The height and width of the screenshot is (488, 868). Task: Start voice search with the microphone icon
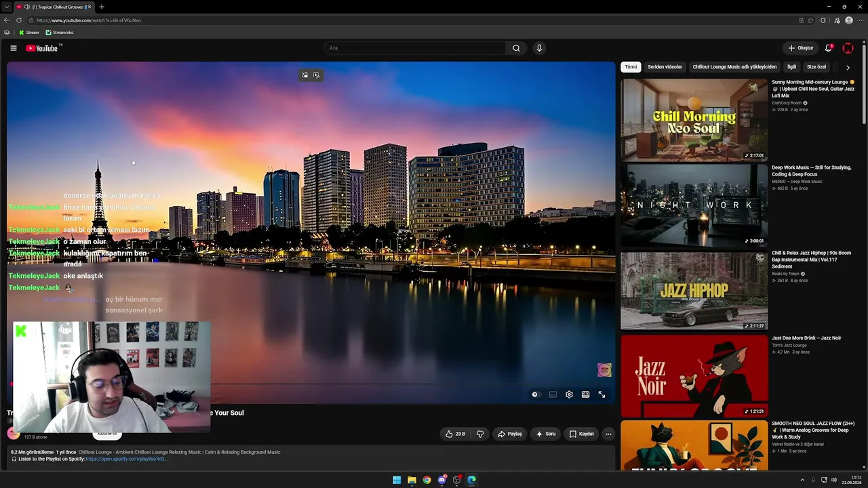coord(539,48)
